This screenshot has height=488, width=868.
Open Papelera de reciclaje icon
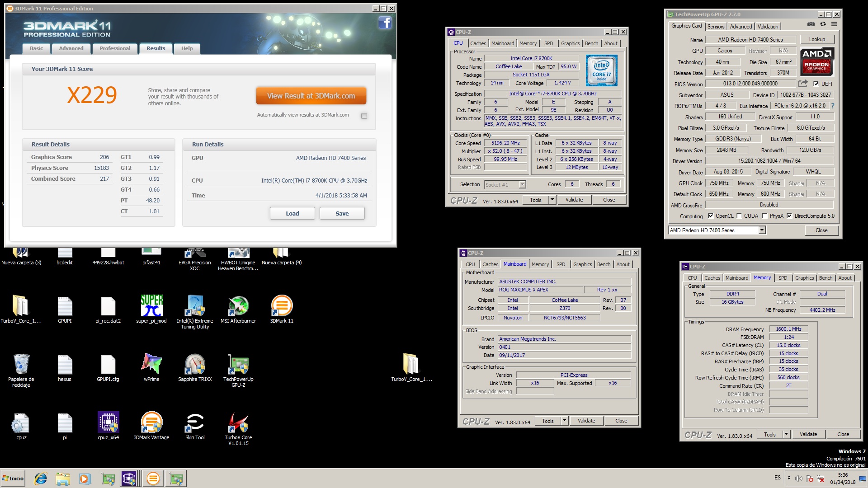coord(21,371)
